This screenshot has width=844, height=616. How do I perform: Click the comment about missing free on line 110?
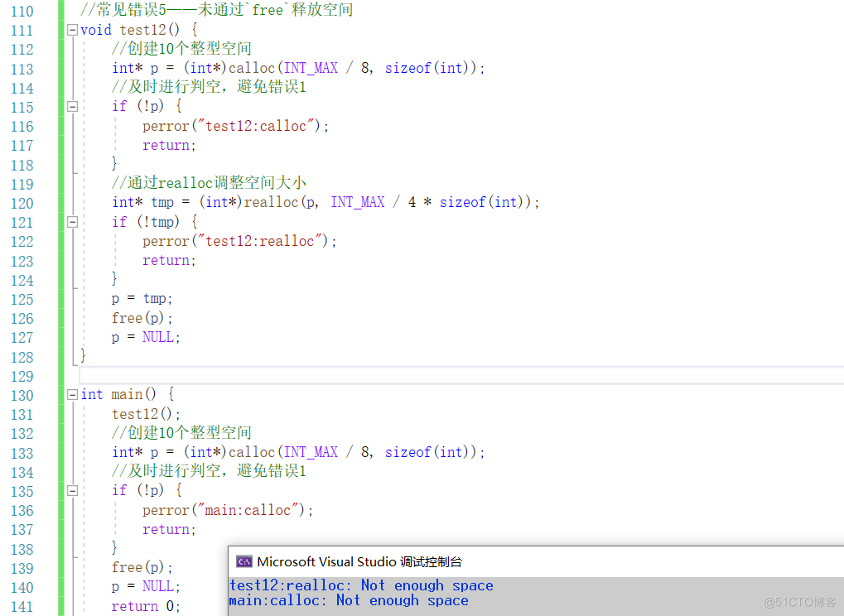tap(216, 10)
